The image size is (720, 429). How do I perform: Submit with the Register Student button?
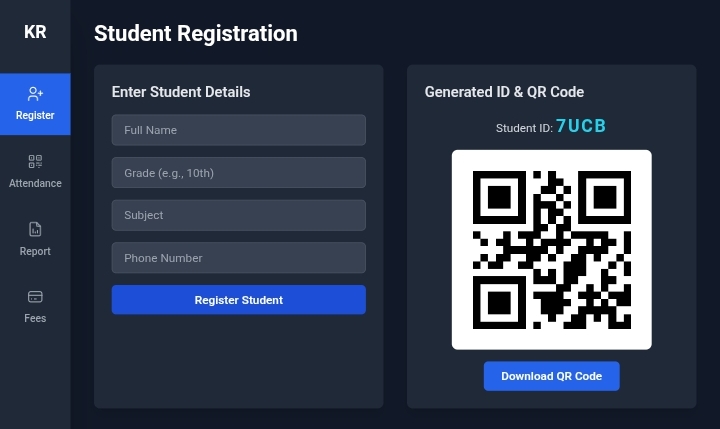239,300
